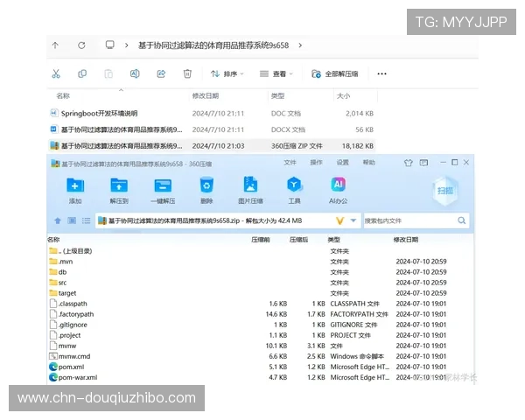The height and width of the screenshot is (420, 525).
Task: Click the 删除 recycle icon in 360压缩
Action: pyautogui.click(x=206, y=185)
